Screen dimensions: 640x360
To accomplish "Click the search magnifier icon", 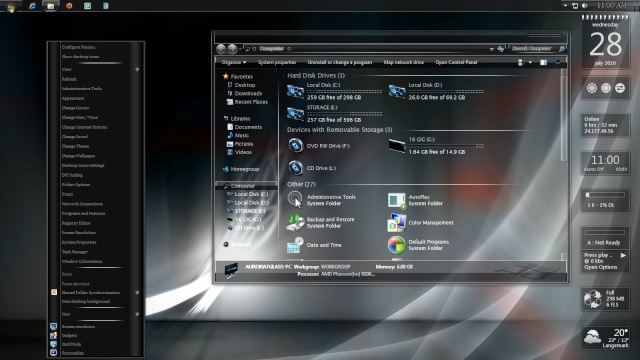I will click(x=562, y=49).
